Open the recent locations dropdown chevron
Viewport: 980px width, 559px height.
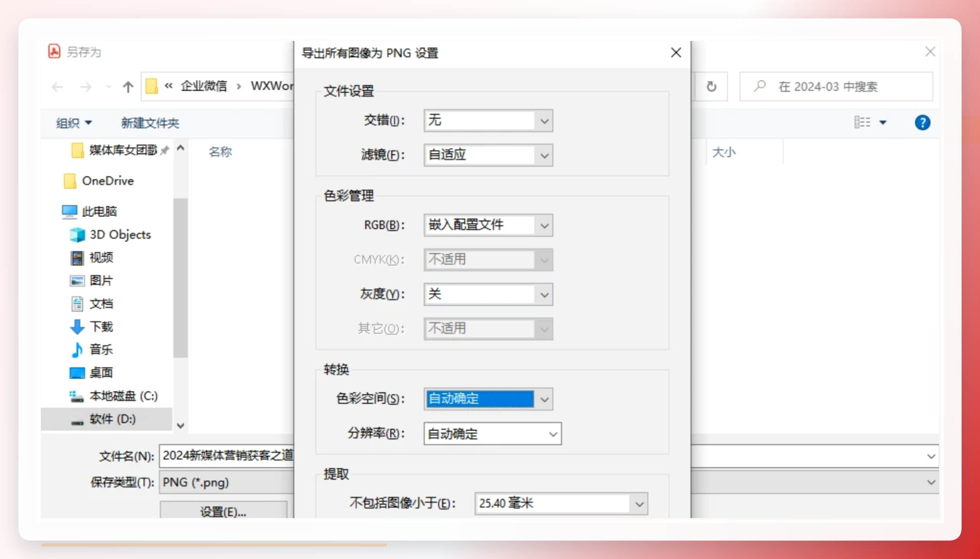coord(108,87)
